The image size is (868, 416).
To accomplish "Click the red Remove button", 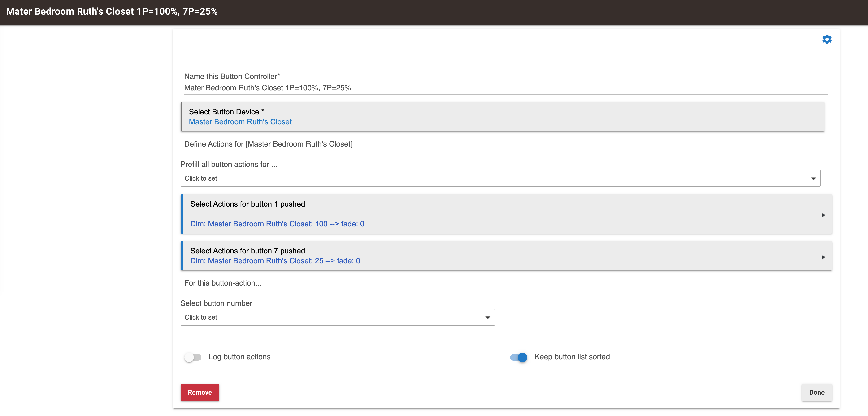I will pos(200,392).
